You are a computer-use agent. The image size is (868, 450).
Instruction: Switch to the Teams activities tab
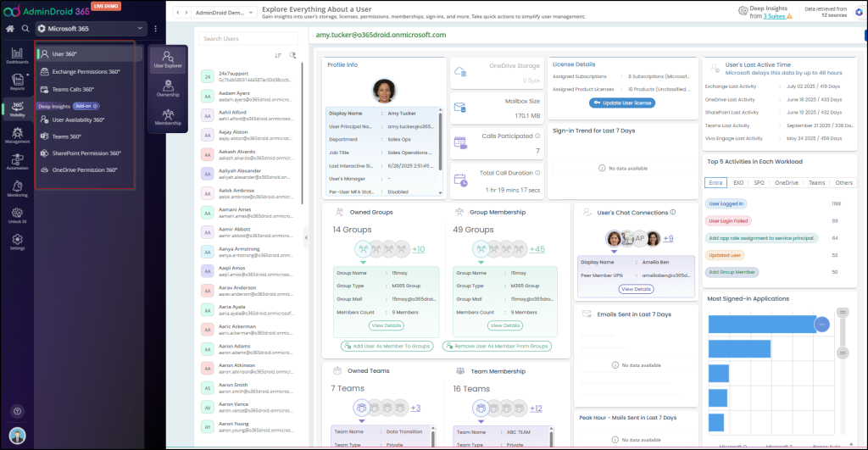[x=816, y=183]
